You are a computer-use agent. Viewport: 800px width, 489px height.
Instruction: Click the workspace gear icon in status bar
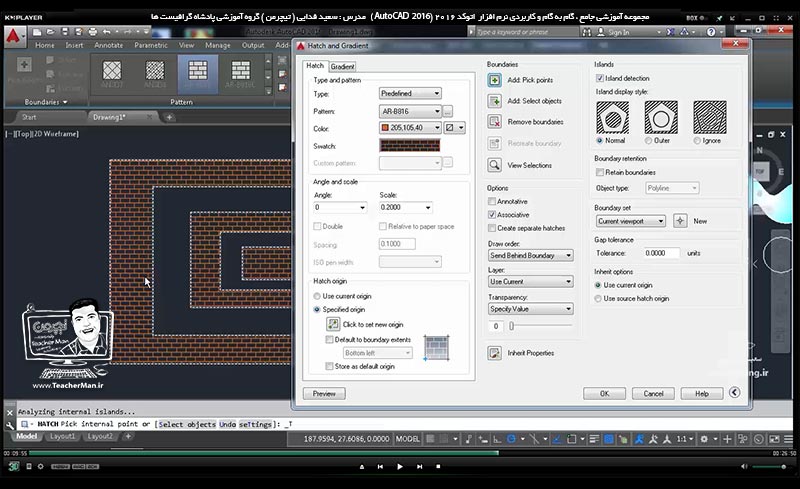(x=704, y=439)
